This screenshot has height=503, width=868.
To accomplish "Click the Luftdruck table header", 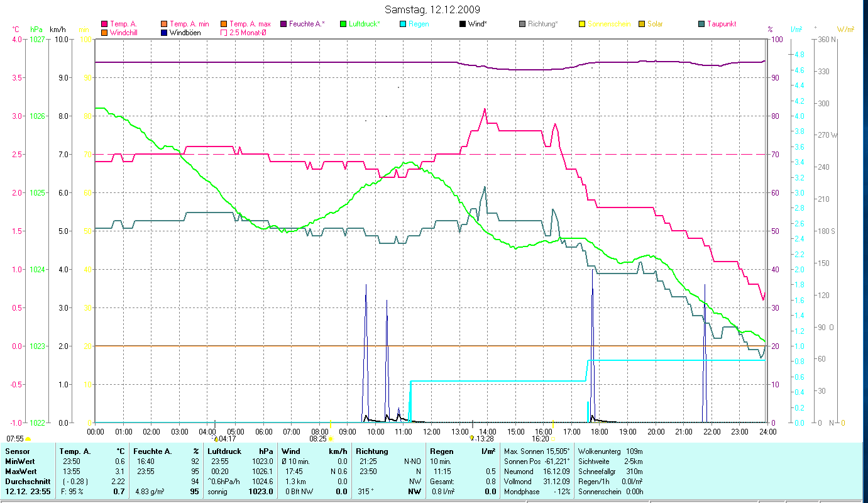I will click(225, 451).
